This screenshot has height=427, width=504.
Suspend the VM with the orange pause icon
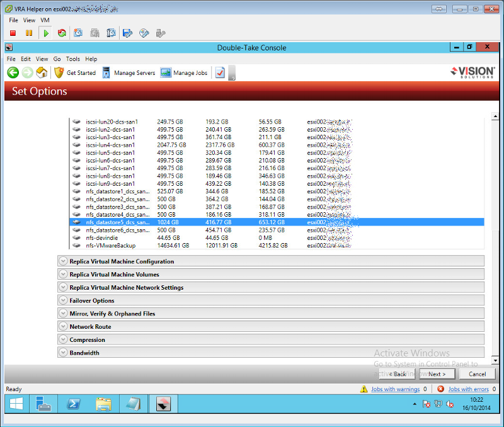[x=29, y=33]
